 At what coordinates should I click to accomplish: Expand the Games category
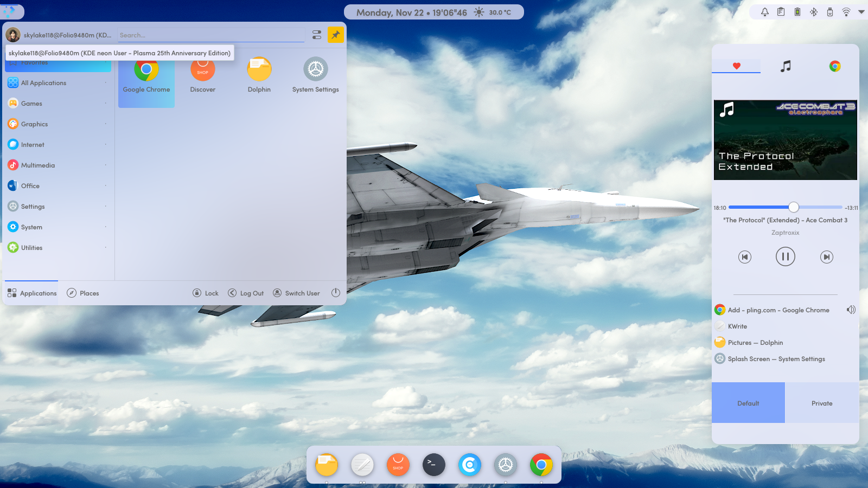58,104
